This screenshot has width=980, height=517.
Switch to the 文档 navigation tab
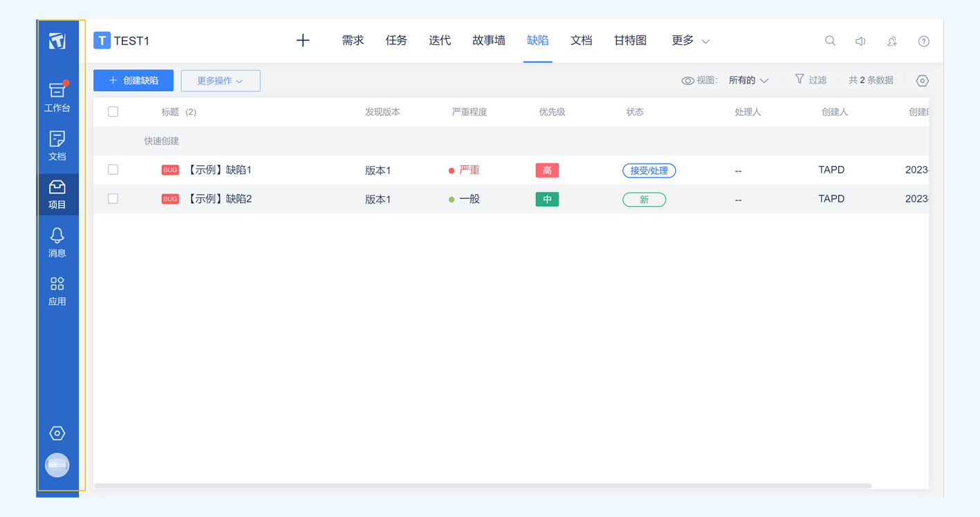(x=581, y=41)
